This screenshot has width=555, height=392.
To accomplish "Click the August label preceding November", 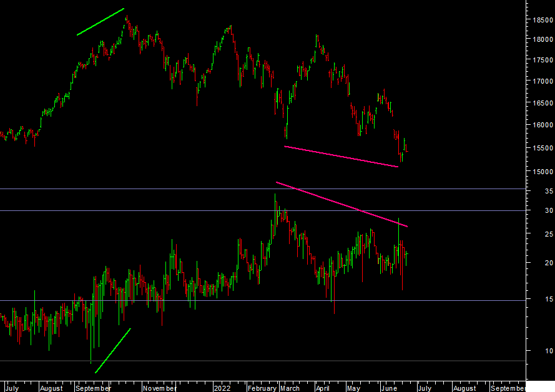I will pos(51,388).
